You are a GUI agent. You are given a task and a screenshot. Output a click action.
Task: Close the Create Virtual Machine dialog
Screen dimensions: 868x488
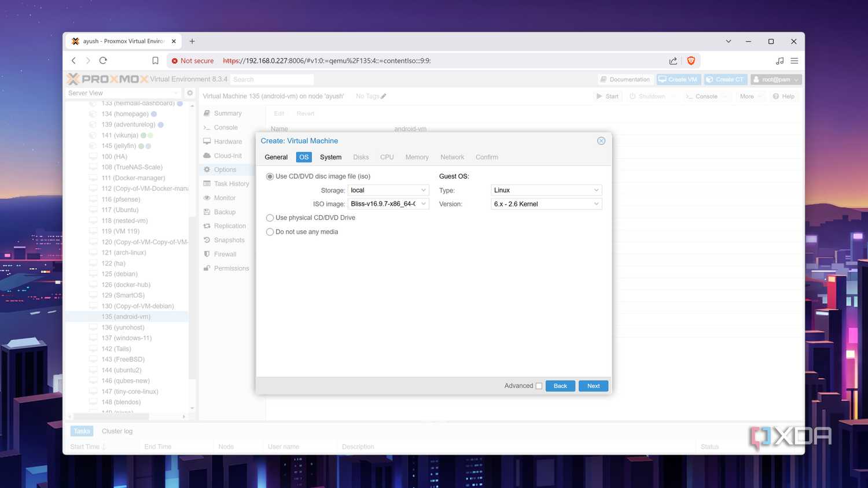point(601,141)
